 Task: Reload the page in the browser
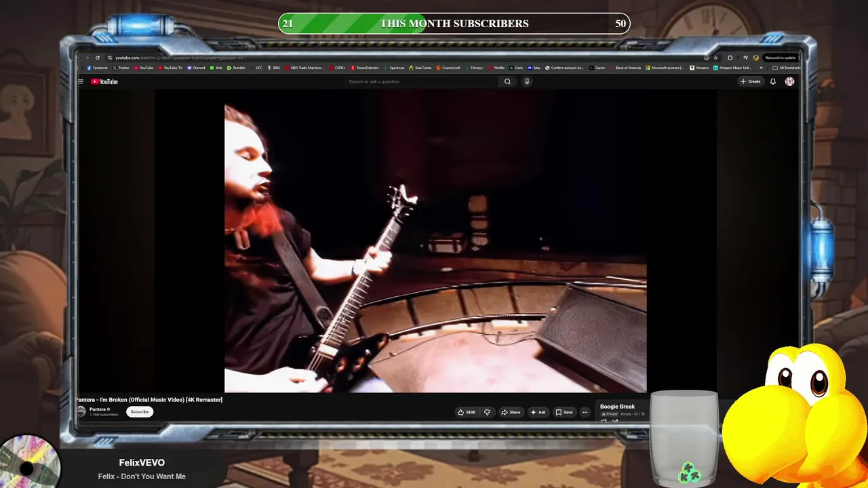tap(98, 58)
